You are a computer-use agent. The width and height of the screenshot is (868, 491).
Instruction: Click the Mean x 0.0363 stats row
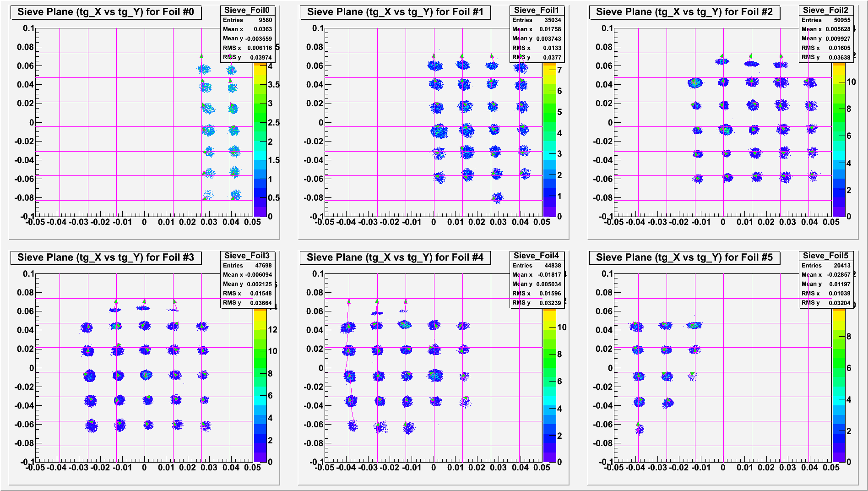(x=247, y=29)
